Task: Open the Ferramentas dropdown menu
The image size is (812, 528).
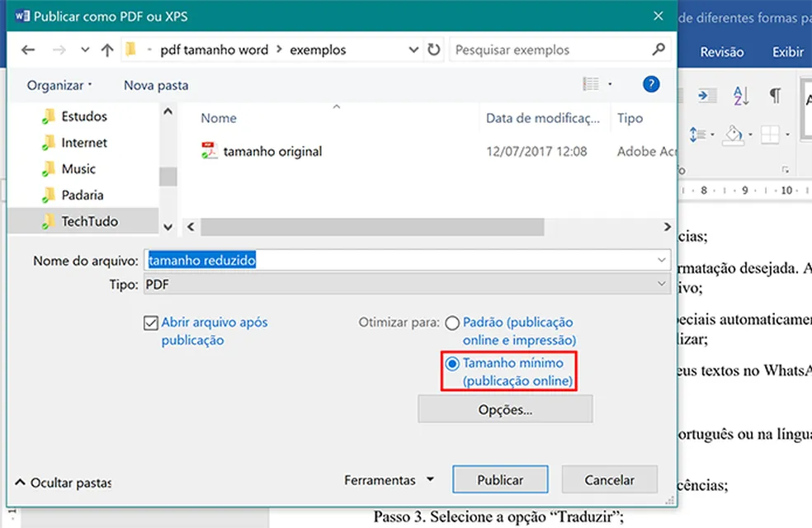Action: coord(389,480)
